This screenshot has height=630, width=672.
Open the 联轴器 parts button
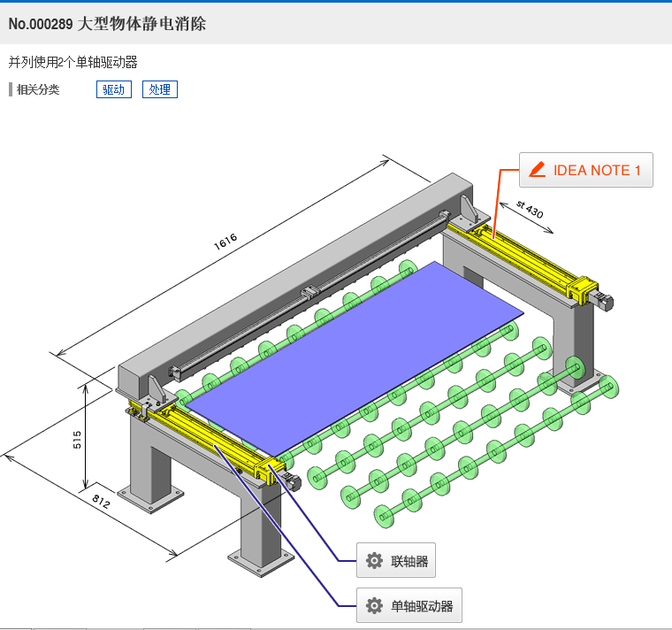click(x=396, y=560)
